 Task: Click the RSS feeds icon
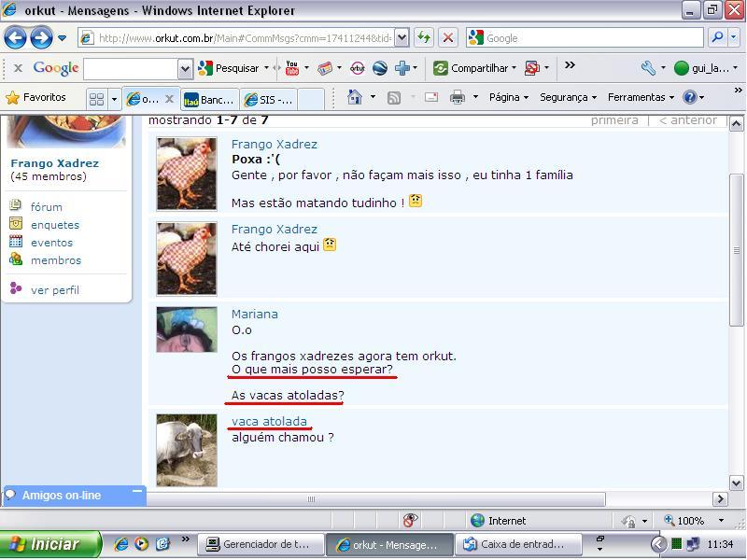[x=393, y=98]
